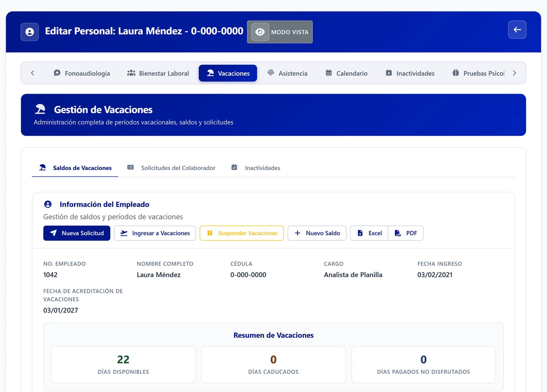Open the Asistencia tab
The width and height of the screenshot is (547, 392).
[x=287, y=73]
